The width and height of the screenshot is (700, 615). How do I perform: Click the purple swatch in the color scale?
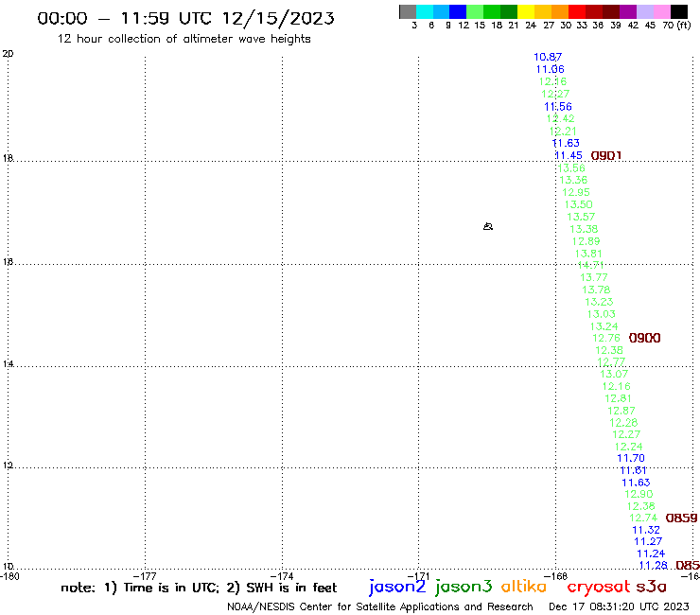pyautogui.click(x=627, y=11)
